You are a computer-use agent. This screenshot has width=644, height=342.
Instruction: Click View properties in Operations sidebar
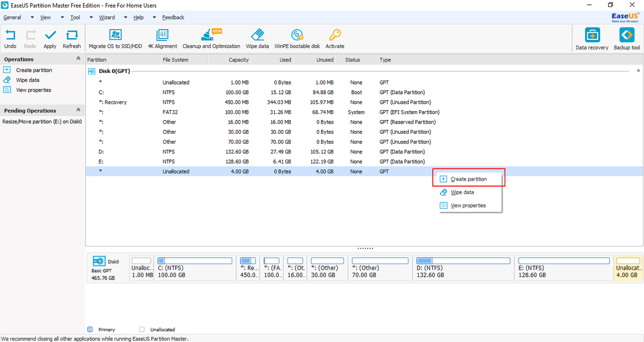coord(33,90)
